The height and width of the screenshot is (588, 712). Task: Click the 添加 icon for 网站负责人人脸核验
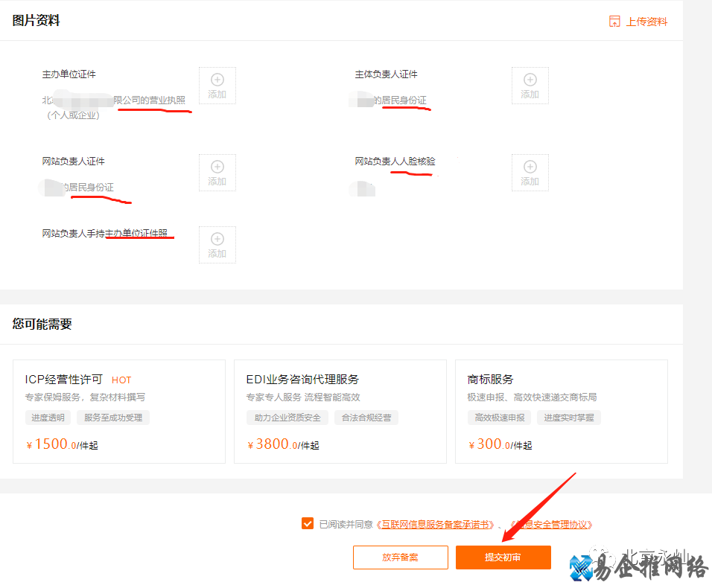tap(530, 172)
